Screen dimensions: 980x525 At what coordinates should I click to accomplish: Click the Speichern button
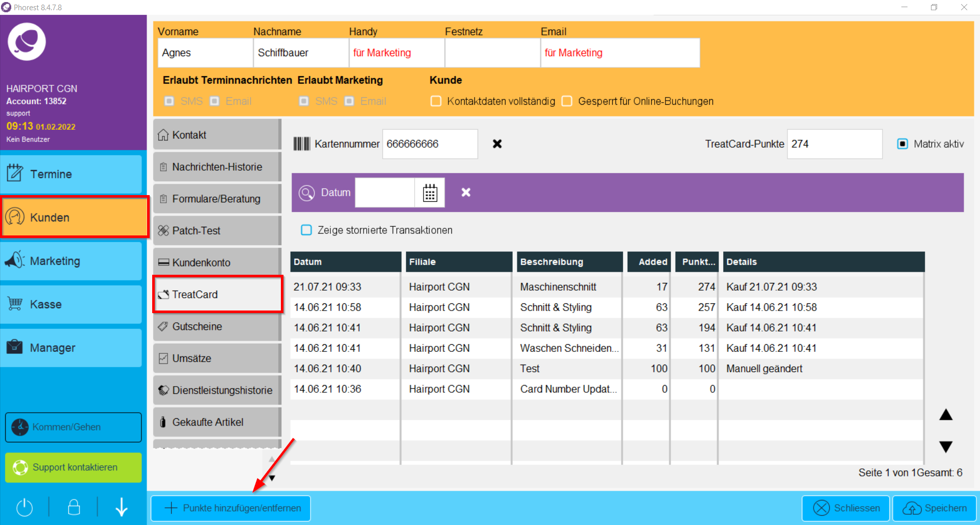935,508
